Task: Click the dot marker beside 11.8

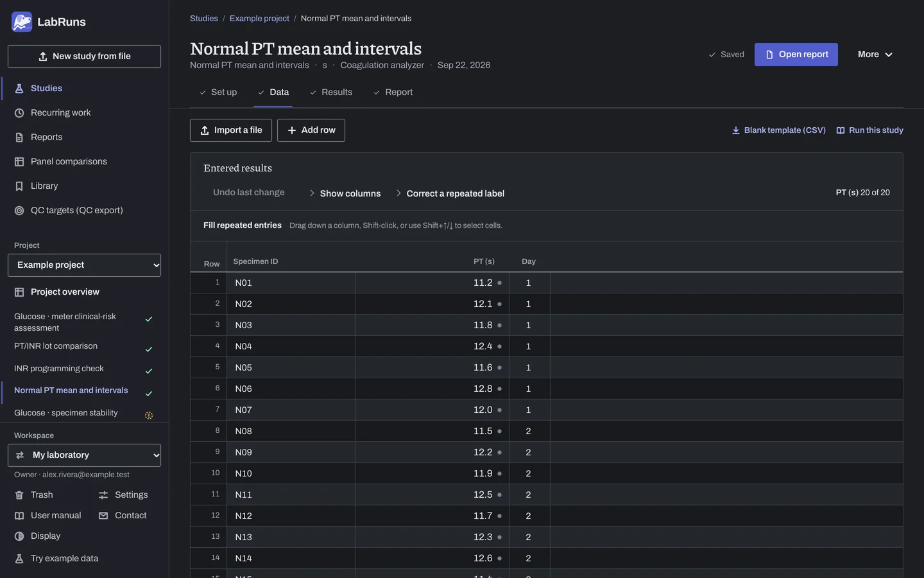Action: [499, 326]
